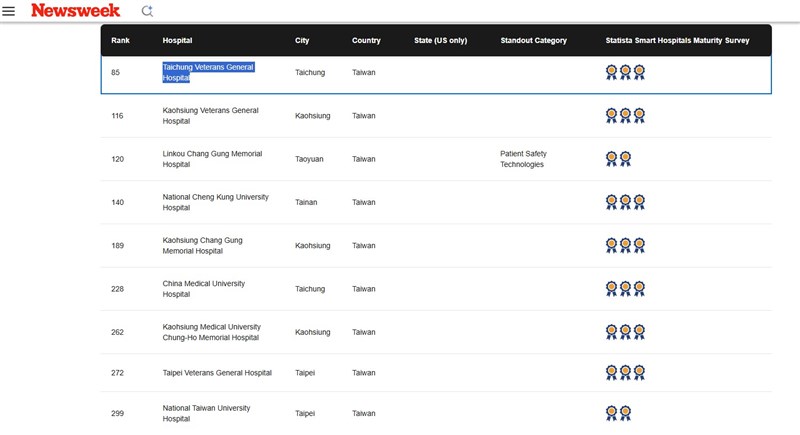Click the ribbon badges for Taipei Veterans General
This screenshot has width=800, height=435.
tap(625, 372)
